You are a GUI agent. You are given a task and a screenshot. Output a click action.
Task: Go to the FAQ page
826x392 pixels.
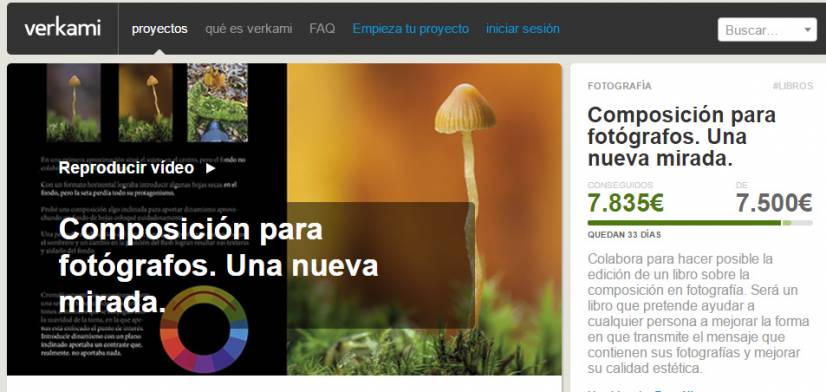pyautogui.click(x=322, y=28)
